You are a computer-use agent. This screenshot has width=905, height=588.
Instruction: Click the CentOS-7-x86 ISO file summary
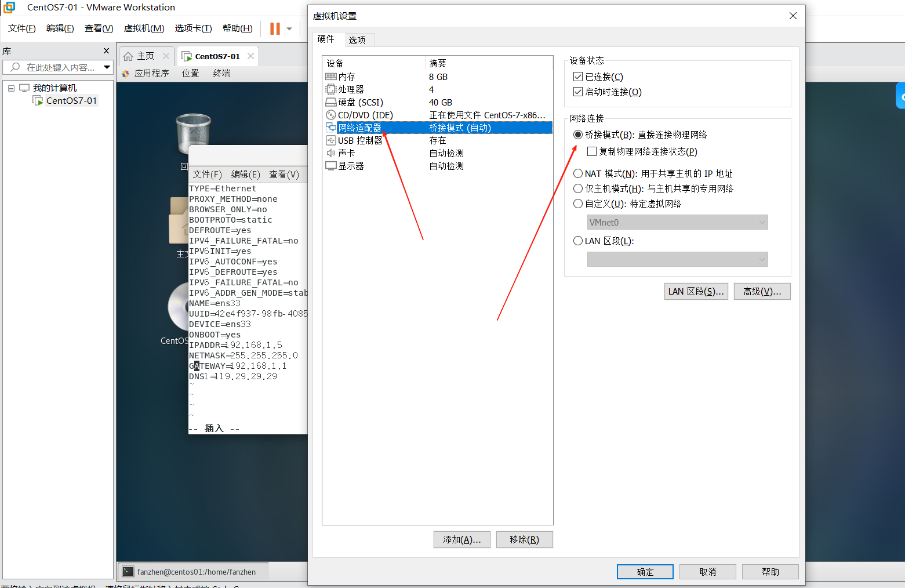tap(487, 115)
